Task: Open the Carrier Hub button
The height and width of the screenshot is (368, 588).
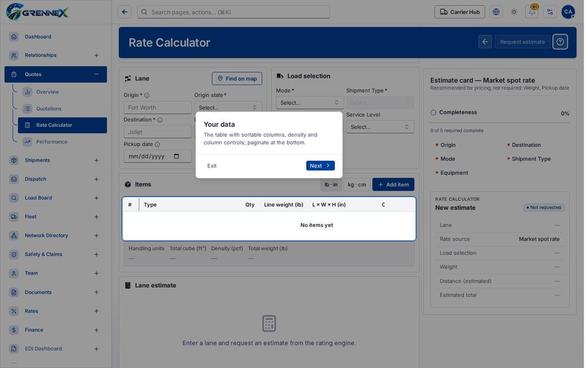Action: click(x=459, y=12)
